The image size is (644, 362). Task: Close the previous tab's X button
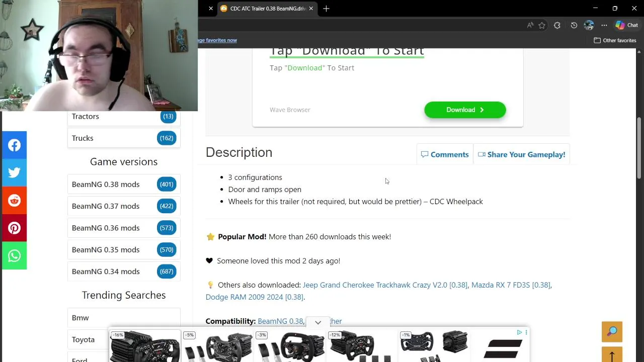pyautogui.click(x=211, y=9)
